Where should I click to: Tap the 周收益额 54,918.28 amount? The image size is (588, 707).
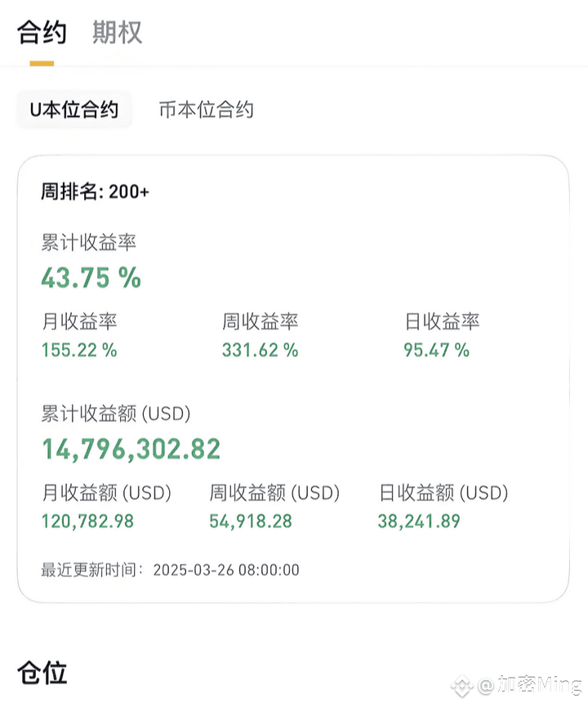[251, 521]
